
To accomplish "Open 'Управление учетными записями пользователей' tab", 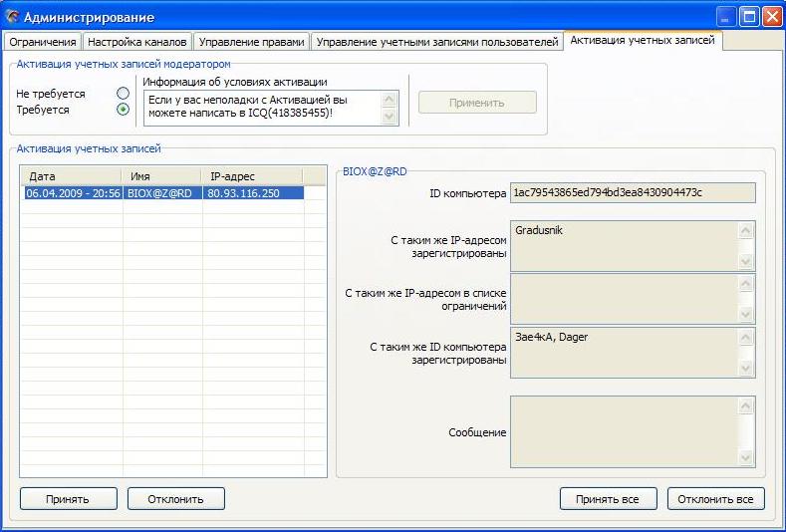I will coord(437,42).
